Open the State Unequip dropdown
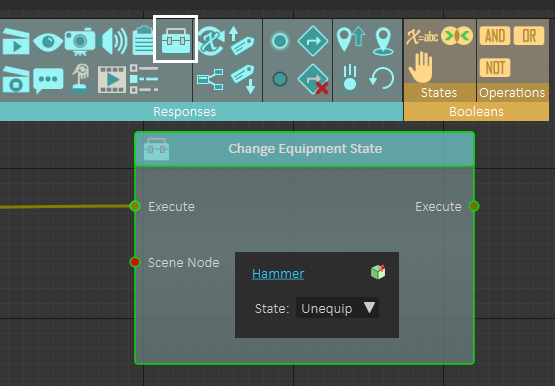 click(x=337, y=308)
